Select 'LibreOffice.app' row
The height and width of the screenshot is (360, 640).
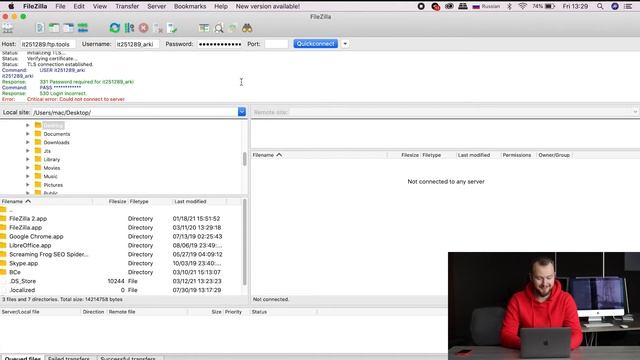click(122, 245)
